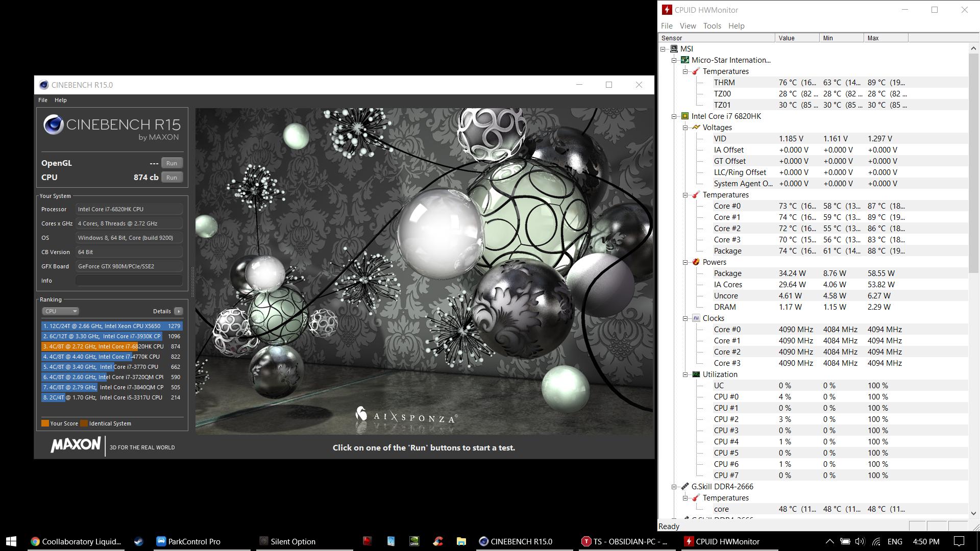This screenshot has width=980, height=551.
Task: Collapse the G.Skill DDR4-2666 node
Action: coord(674,487)
